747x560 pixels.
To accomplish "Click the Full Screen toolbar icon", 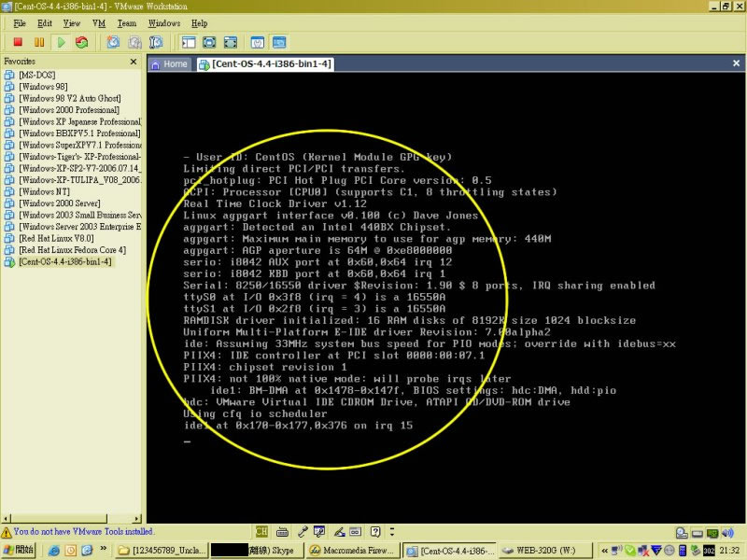I will 209,42.
